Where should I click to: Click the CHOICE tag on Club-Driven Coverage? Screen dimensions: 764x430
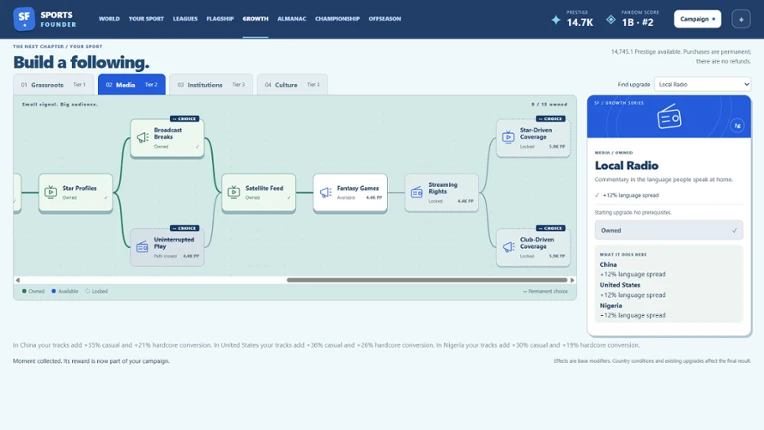[x=551, y=228]
